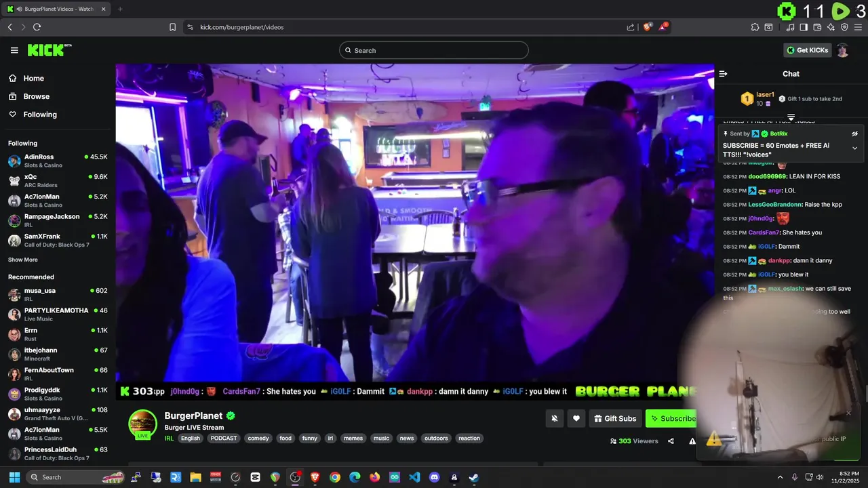This screenshot has height=488, width=868.
Task: Select the IRL category link
Action: click(169, 439)
